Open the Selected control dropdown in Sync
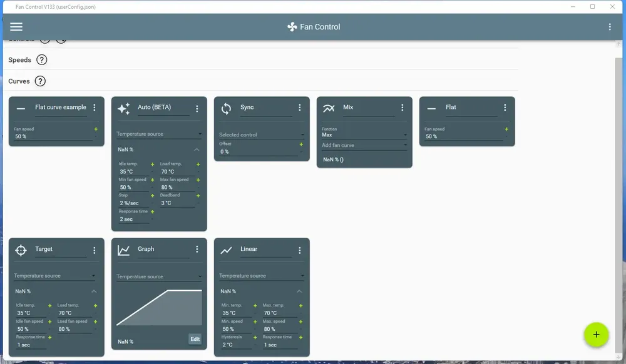626x364 pixels. [x=262, y=134]
